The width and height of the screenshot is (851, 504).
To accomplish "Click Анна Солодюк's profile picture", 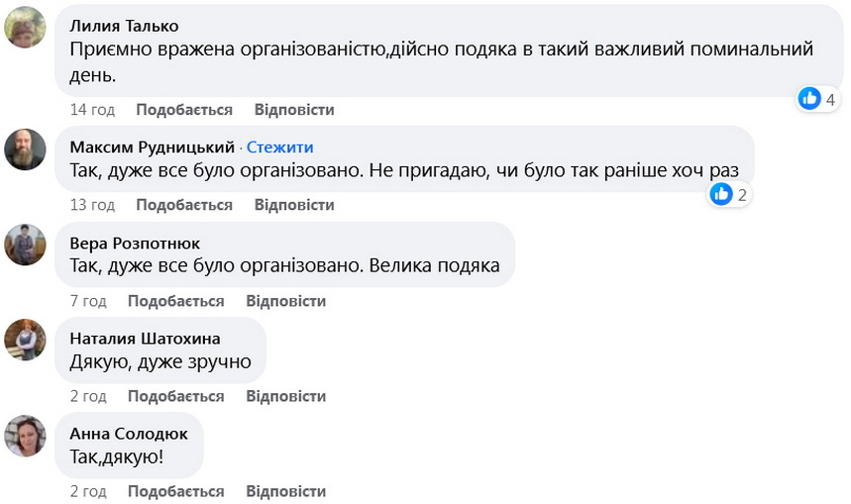I will pyautogui.click(x=26, y=436).
